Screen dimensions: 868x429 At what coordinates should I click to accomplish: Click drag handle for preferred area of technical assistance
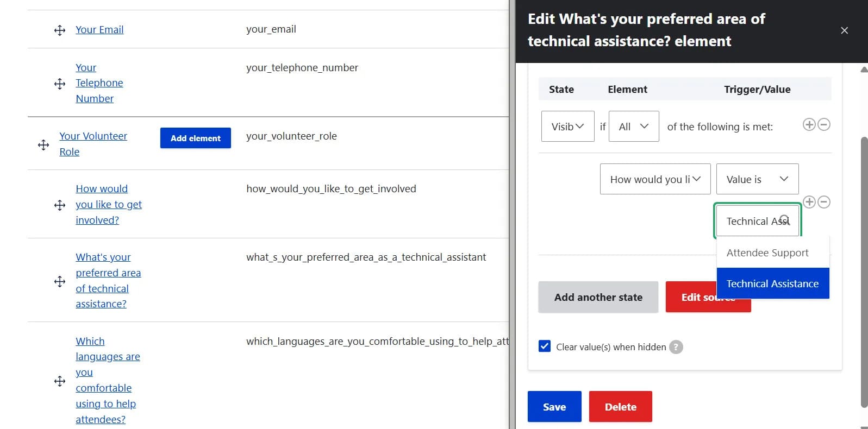(x=60, y=281)
